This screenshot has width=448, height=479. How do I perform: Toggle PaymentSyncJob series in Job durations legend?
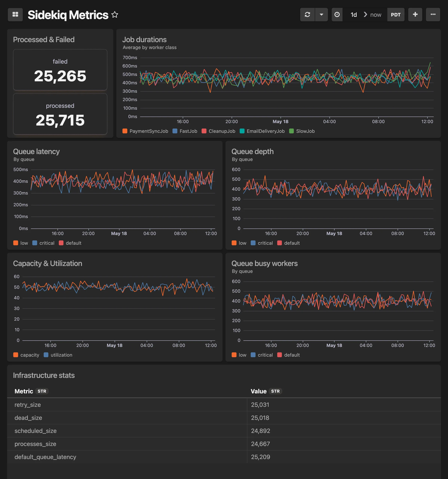145,131
